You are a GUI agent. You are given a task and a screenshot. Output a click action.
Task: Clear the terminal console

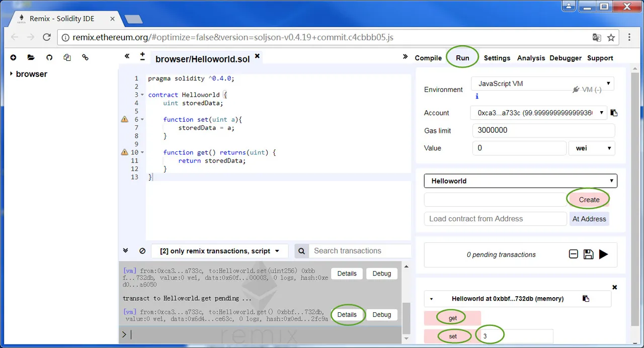142,251
